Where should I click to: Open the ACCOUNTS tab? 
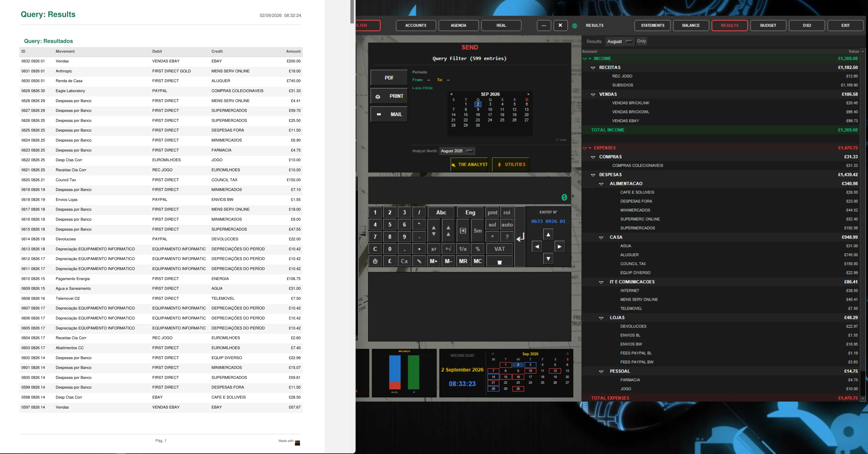pos(416,26)
